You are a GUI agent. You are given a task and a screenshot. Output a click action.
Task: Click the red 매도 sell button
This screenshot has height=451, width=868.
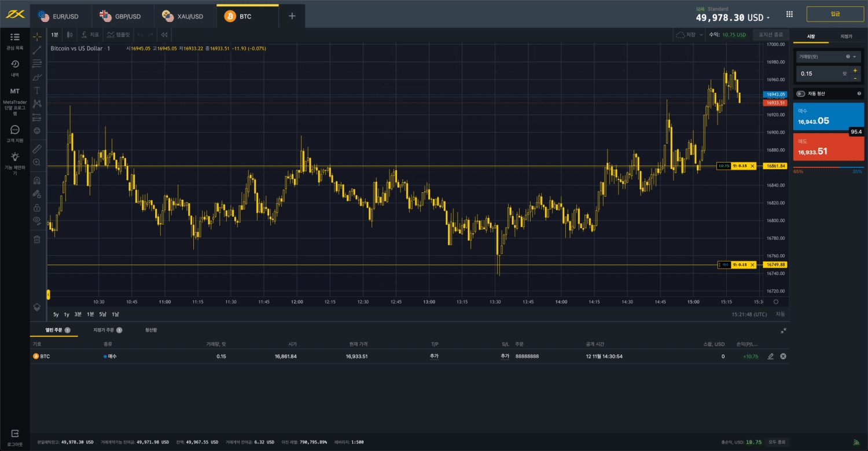(828, 148)
